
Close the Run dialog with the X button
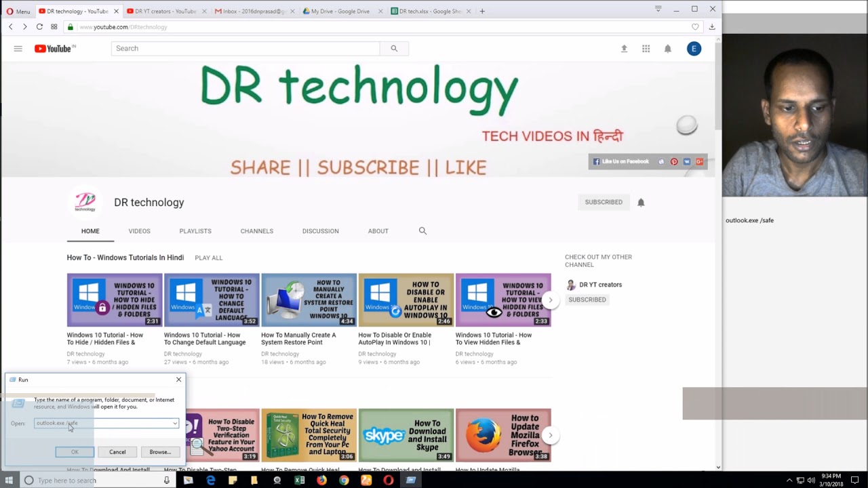coord(179,380)
